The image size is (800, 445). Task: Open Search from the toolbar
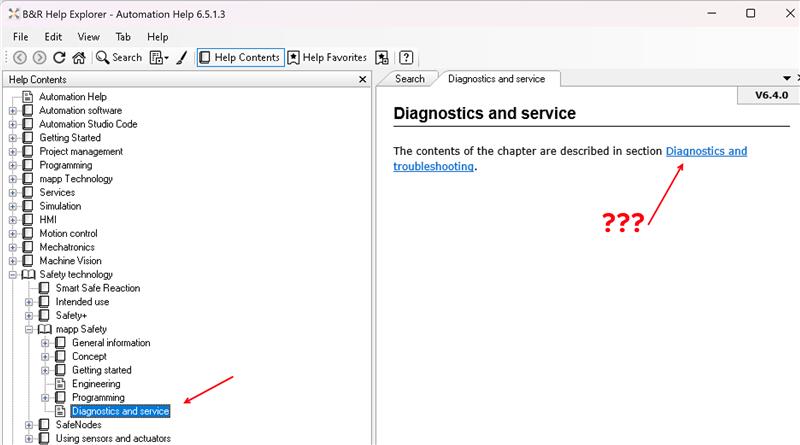(119, 58)
